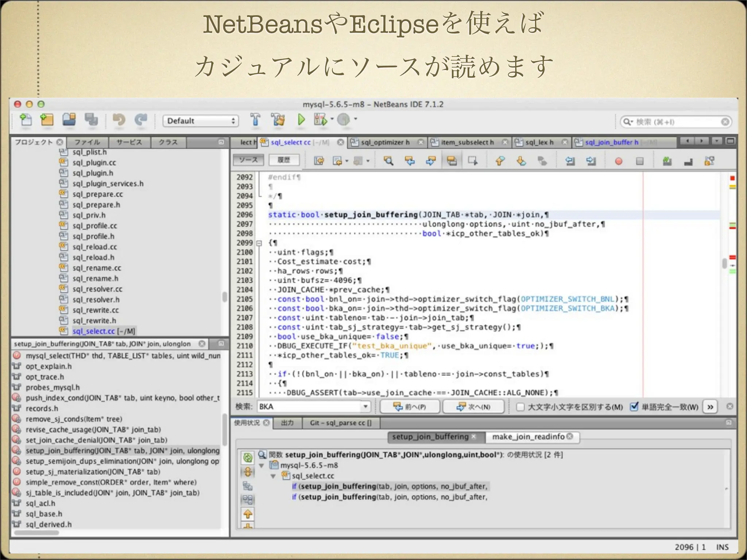The width and height of the screenshot is (747, 560).
Task: Click the navigator horizontal scrollbar
Action: pyautogui.click(x=36, y=533)
